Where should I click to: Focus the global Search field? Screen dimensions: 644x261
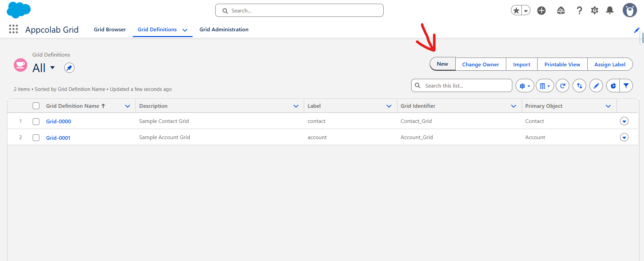[x=299, y=10]
